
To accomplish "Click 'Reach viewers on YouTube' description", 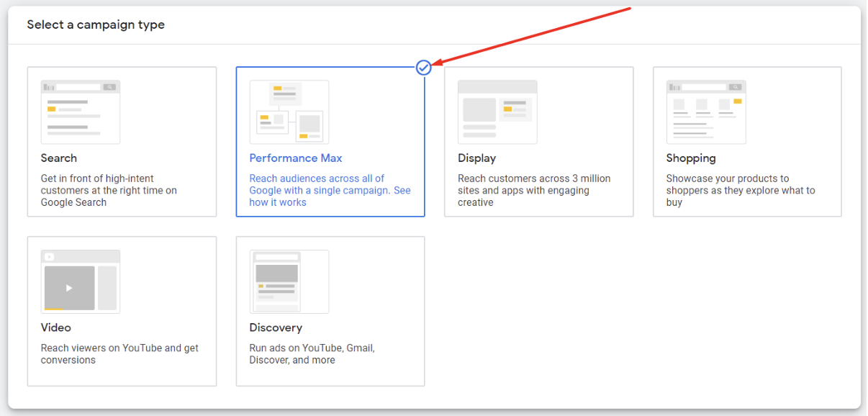I will (119, 354).
